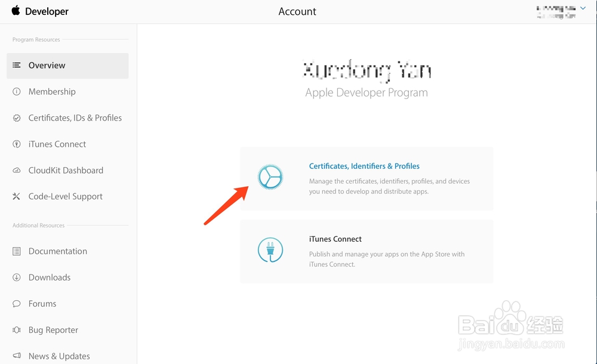Click the Documentation page icon
Viewport: 597px width, 364px height.
point(16,251)
